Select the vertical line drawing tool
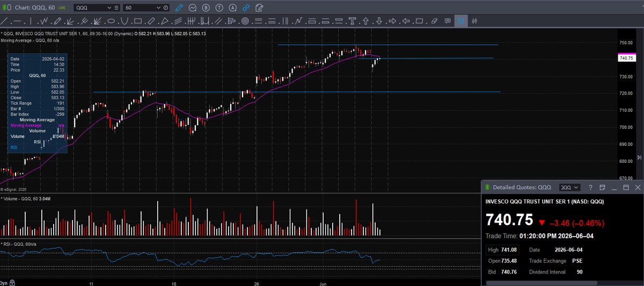Screen dimensions: 644x286 click(x=31, y=21)
